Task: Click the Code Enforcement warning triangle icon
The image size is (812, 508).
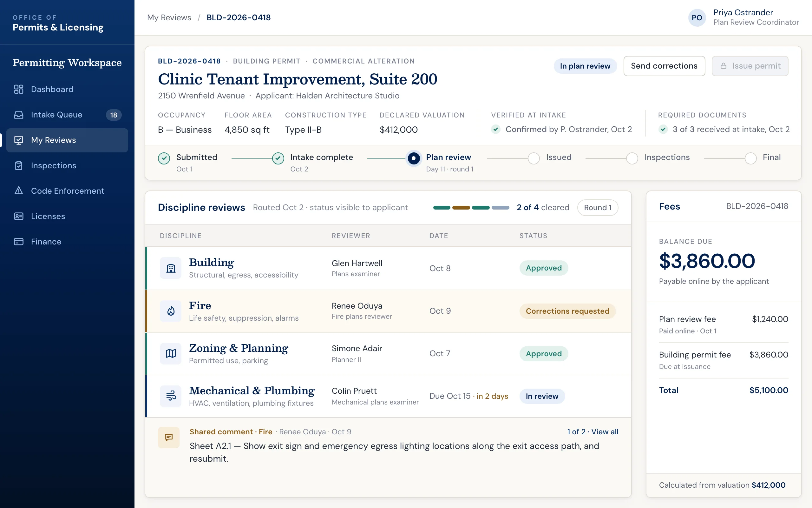Action: point(19,191)
